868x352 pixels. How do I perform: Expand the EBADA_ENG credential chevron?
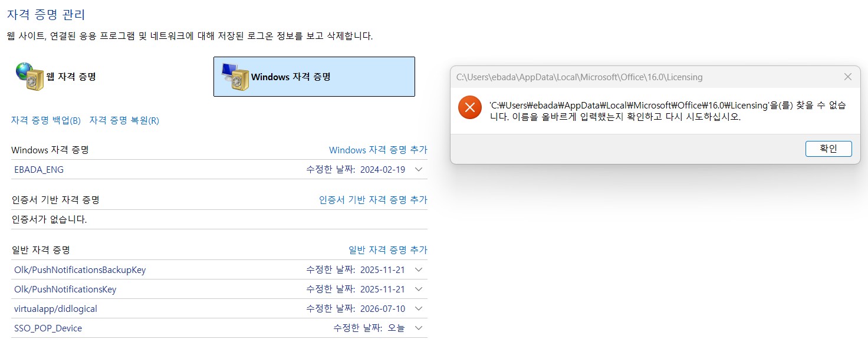[x=419, y=169]
